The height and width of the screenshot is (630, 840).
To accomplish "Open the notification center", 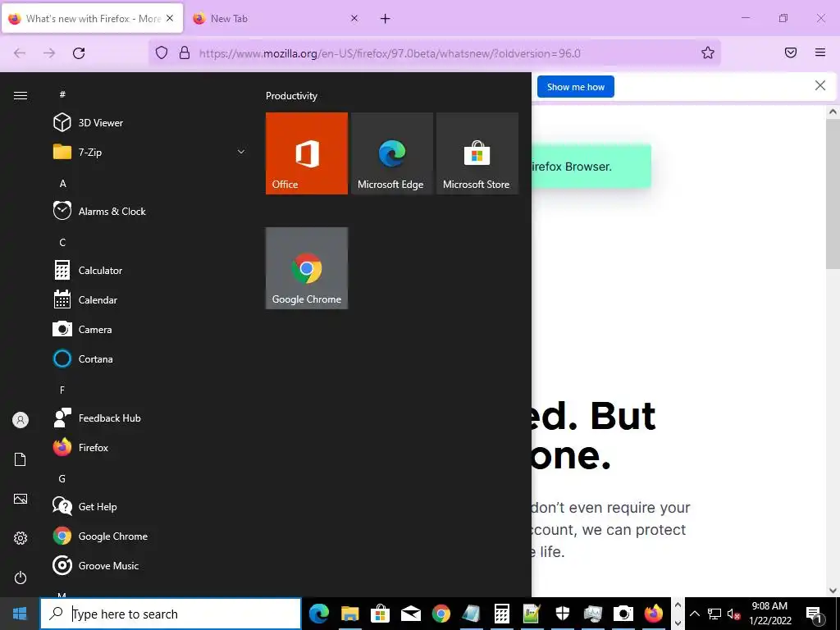I will click(x=815, y=614).
